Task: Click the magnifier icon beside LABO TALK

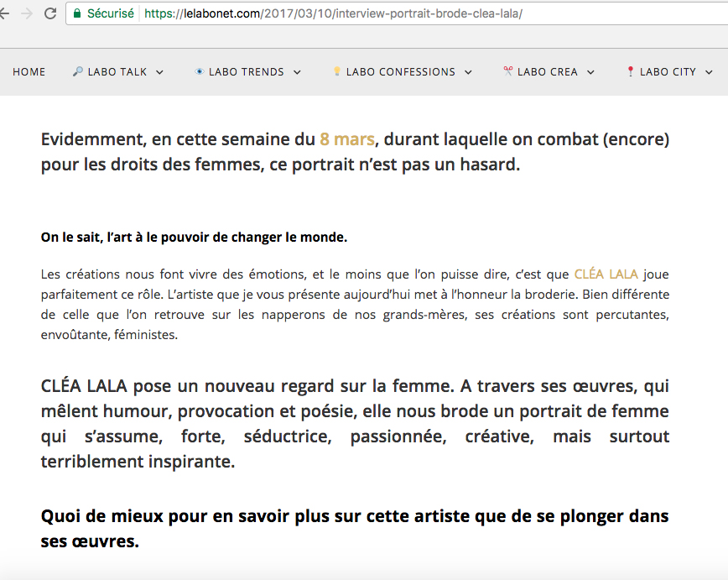Action: pyautogui.click(x=77, y=71)
